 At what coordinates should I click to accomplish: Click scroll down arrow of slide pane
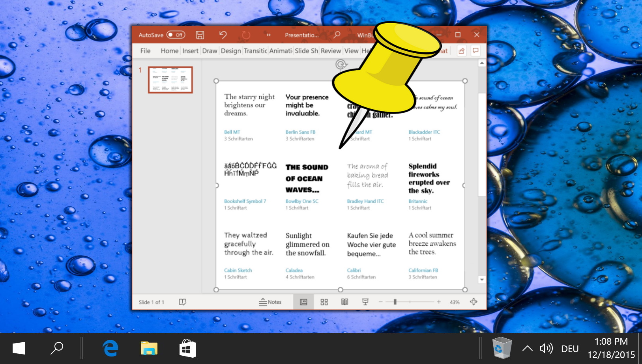pyautogui.click(x=482, y=279)
